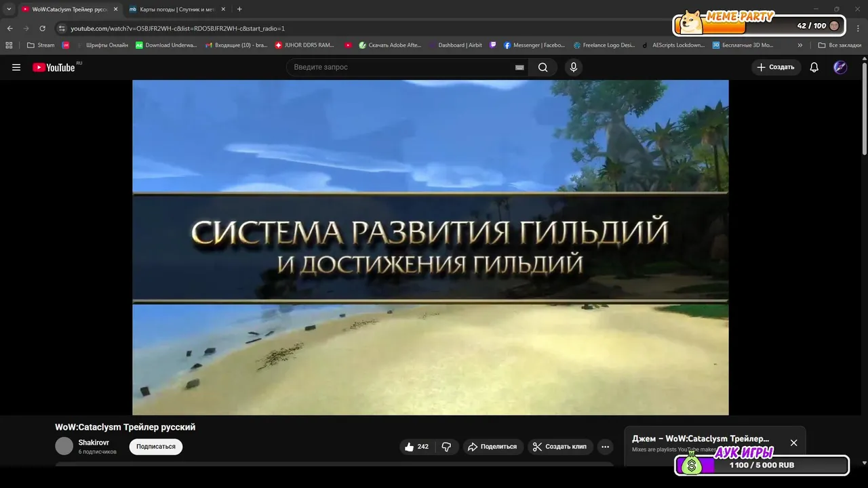Dislike the WoW Cataclysm video
868x488 pixels.
(446, 447)
